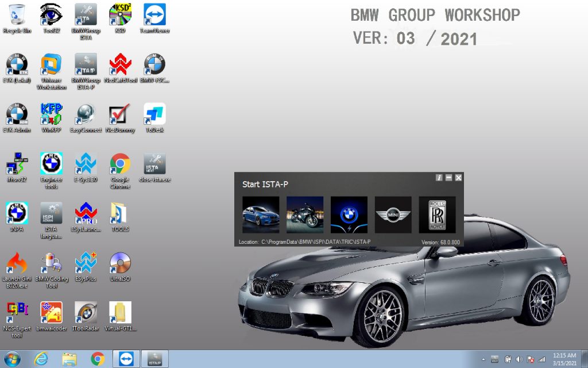Launch ESysPlus desktop shortcut

(86, 267)
